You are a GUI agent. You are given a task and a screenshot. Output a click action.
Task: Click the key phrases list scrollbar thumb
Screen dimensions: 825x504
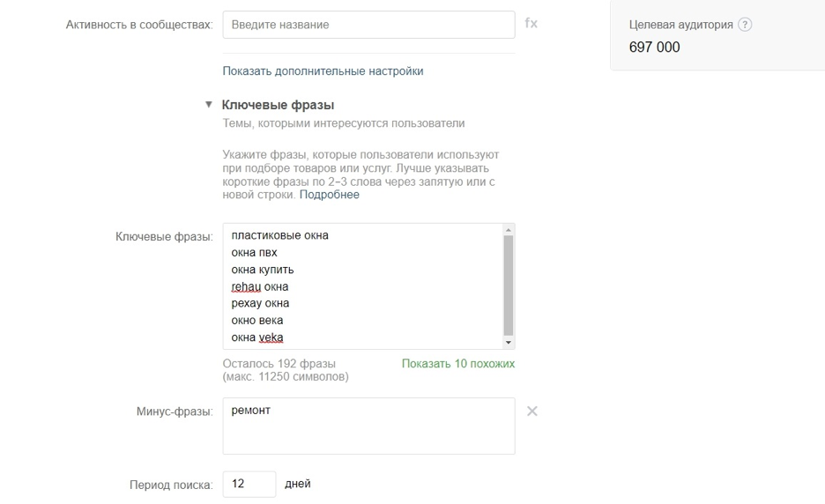508,282
